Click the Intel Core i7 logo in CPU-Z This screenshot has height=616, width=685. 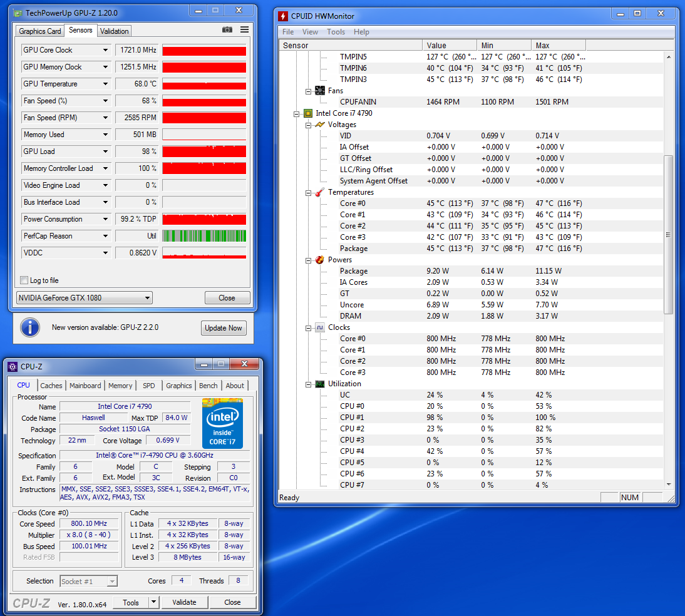[x=222, y=423]
